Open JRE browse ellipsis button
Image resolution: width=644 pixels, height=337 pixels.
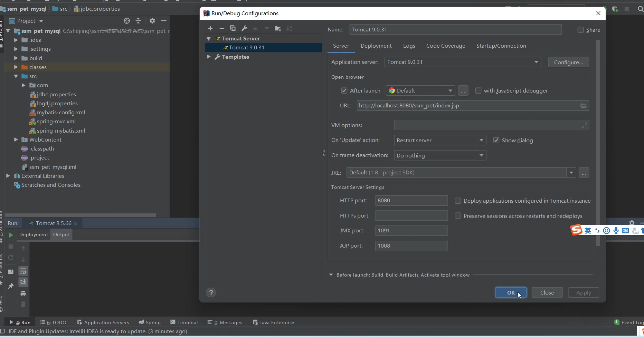point(584,173)
